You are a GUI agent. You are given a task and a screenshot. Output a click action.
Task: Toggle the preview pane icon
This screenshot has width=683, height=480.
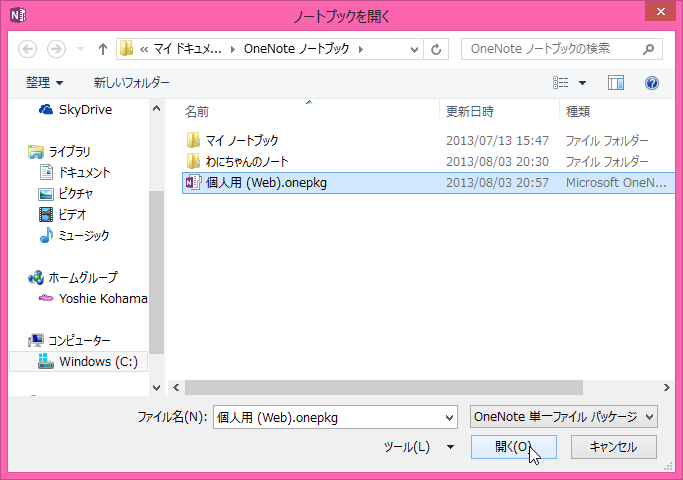click(615, 83)
